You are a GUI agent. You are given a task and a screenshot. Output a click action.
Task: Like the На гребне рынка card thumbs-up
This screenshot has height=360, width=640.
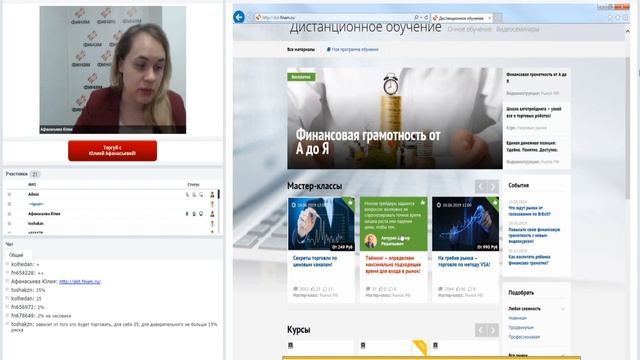pos(495,202)
